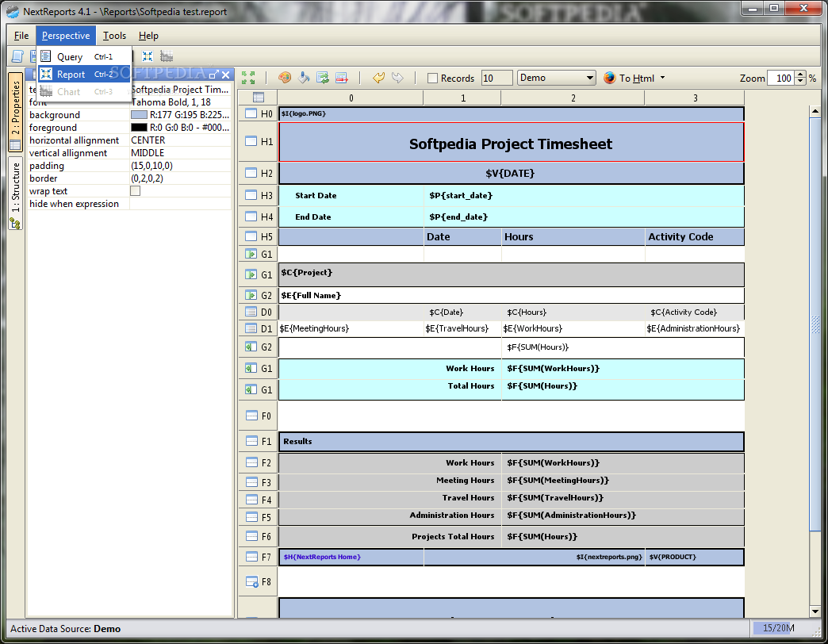Screen dimensions: 828x644
Task: Select the Results cell in F1
Action: click(x=512, y=441)
